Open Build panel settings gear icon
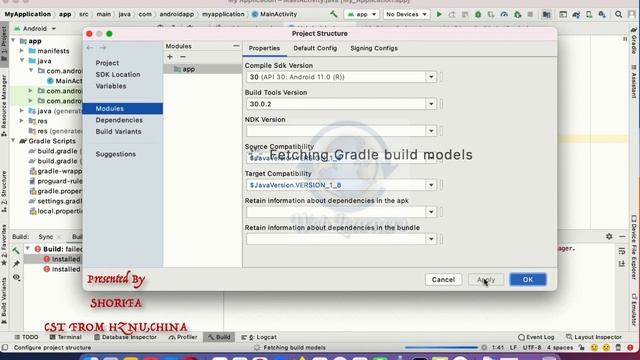Screen dimensions: 640x360 click(609, 236)
